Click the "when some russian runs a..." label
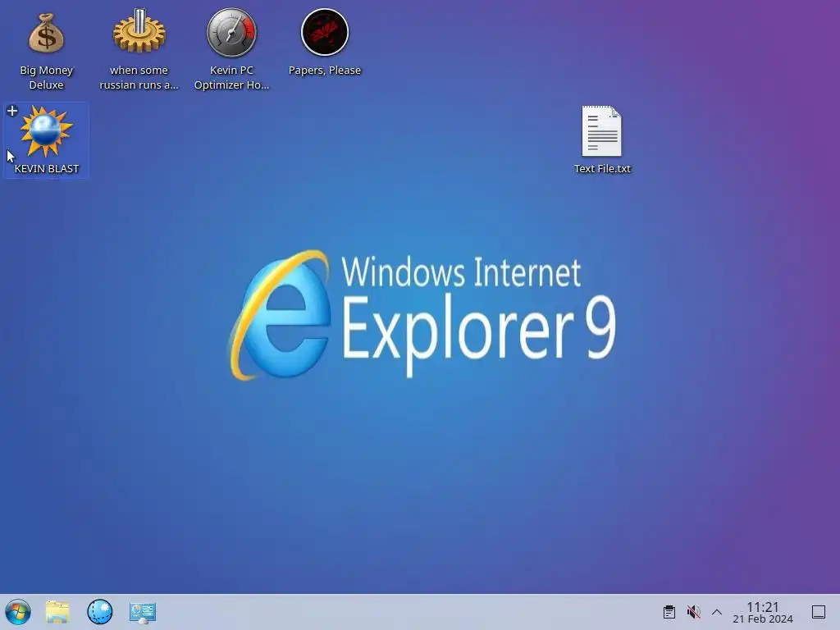 pos(139,77)
